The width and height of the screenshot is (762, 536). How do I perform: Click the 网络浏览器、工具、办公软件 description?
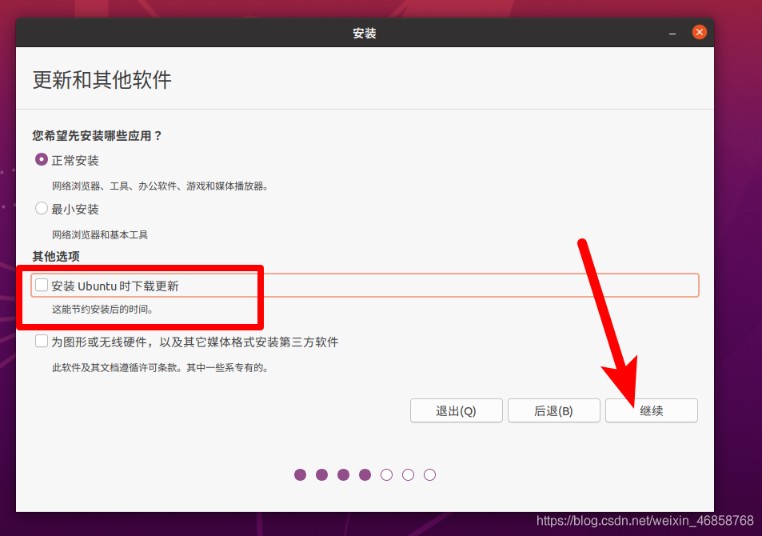tap(160, 186)
